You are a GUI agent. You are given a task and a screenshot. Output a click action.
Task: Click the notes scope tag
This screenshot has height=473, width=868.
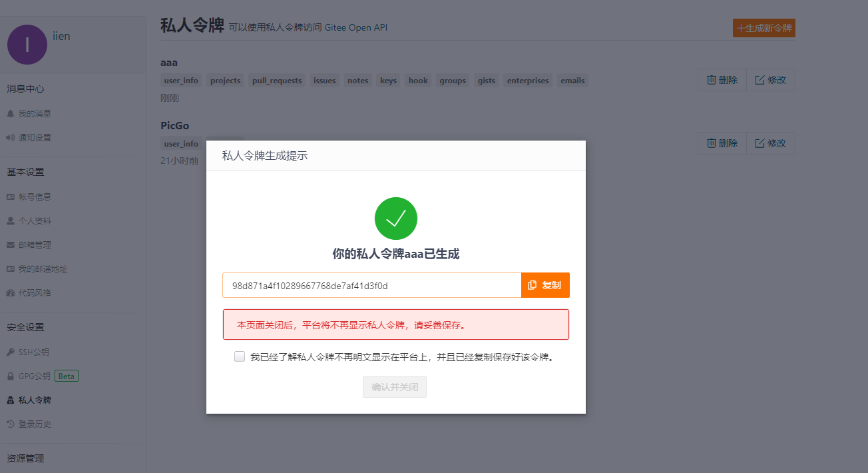click(357, 81)
